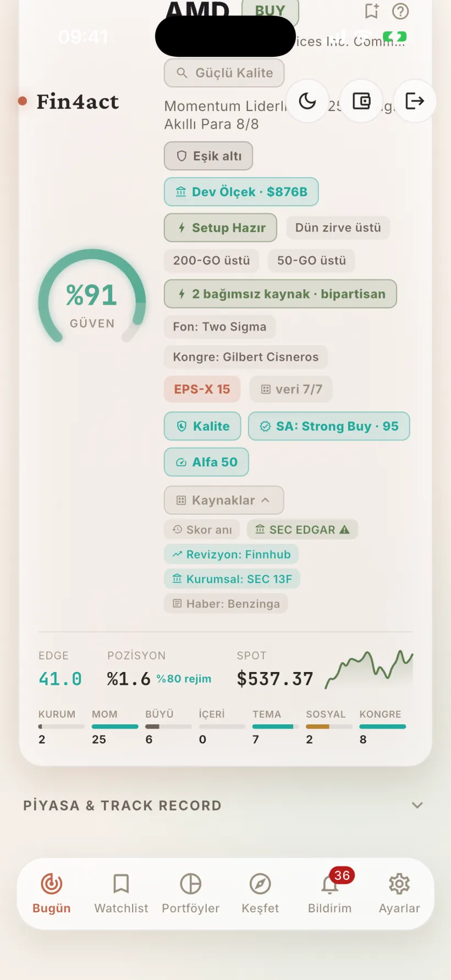The width and height of the screenshot is (451, 980).
Task: Click the Güçlü Kalite search chip
Action: (224, 73)
